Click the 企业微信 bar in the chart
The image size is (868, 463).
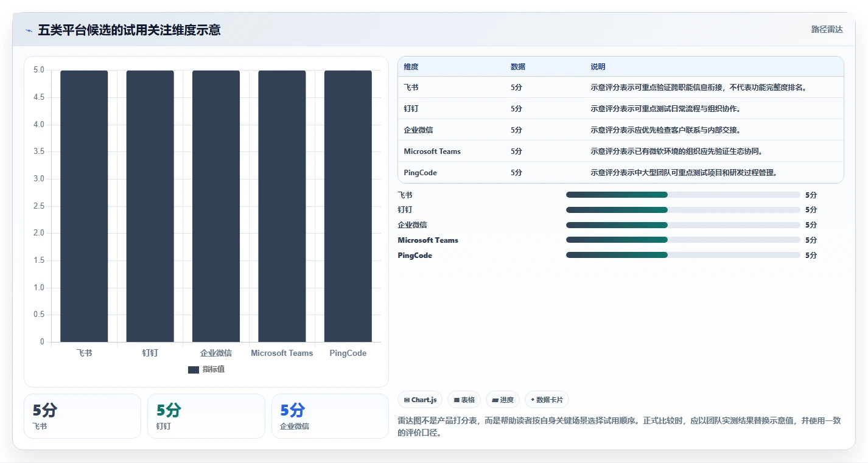click(x=216, y=206)
